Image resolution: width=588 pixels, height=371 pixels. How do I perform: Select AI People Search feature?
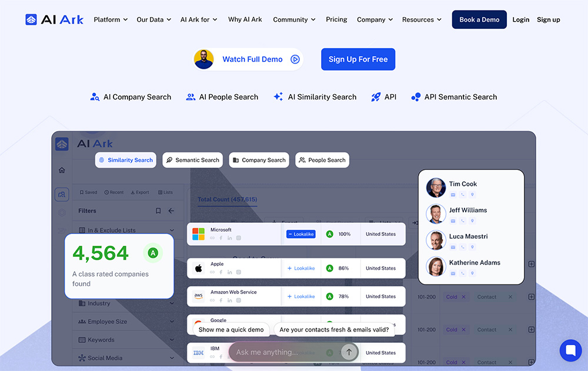[222, 97]
